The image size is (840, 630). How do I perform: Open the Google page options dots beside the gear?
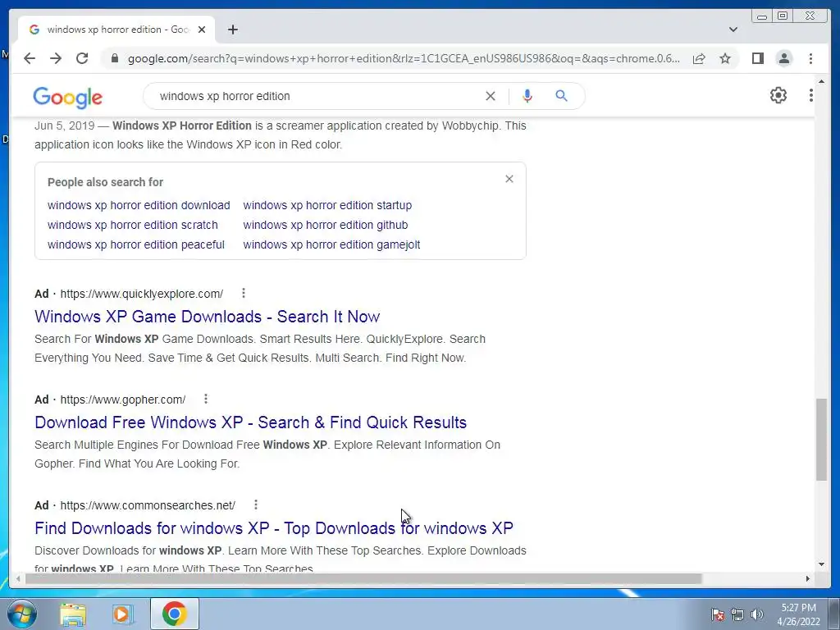click(x=810, y=95)
